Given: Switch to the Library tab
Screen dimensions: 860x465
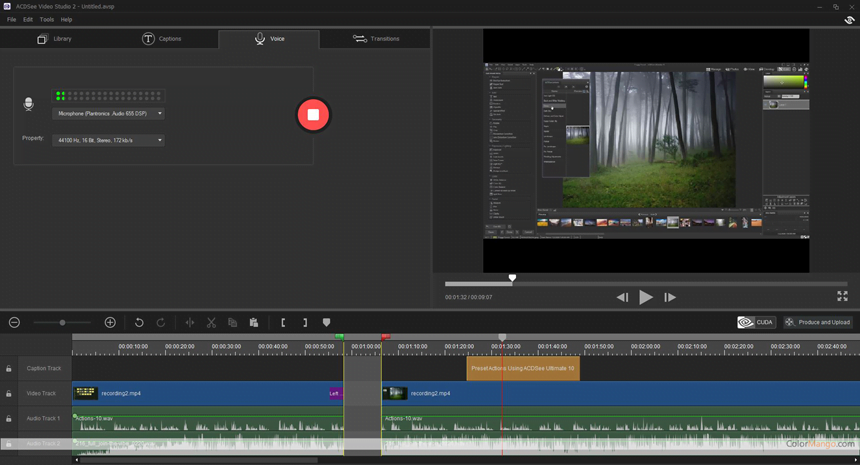Looking at the screenshot, I should coord(54,39).
